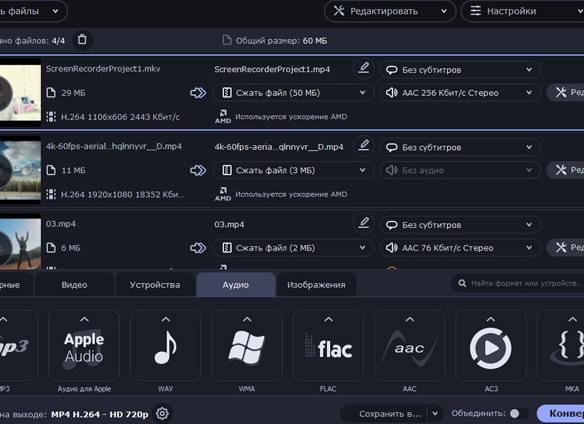
Task: Open the Настройки dropdown menu
Action: [522, 11]
